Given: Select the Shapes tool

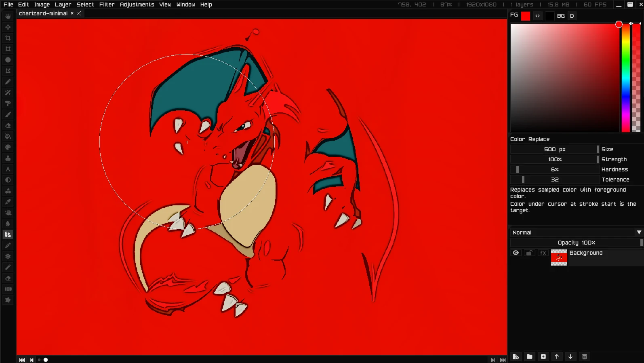Looking at the screenshot, I should 8,191.
